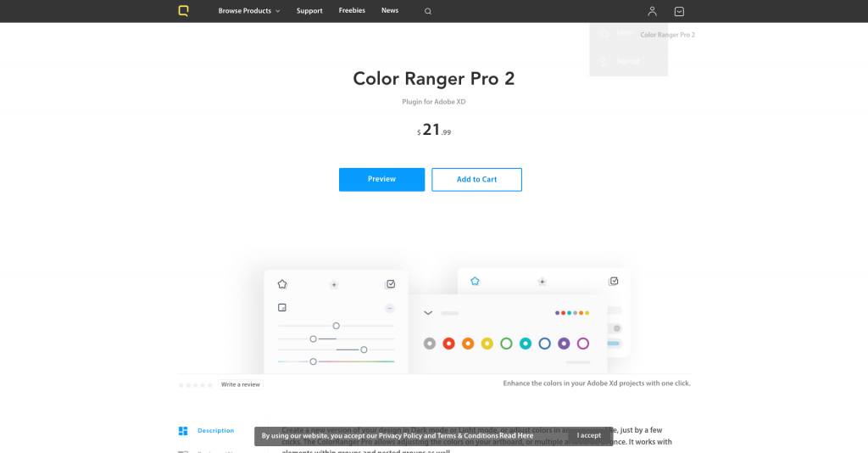Click the Color Ranger Pro product illustration
Image resolution: width=868 pixels, height=453 pixels.
click(448, 320)
